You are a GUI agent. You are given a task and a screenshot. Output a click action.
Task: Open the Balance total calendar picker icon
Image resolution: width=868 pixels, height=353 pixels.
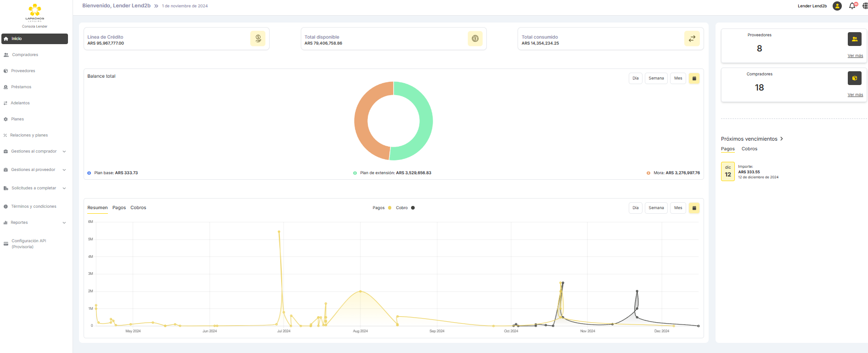694,79
